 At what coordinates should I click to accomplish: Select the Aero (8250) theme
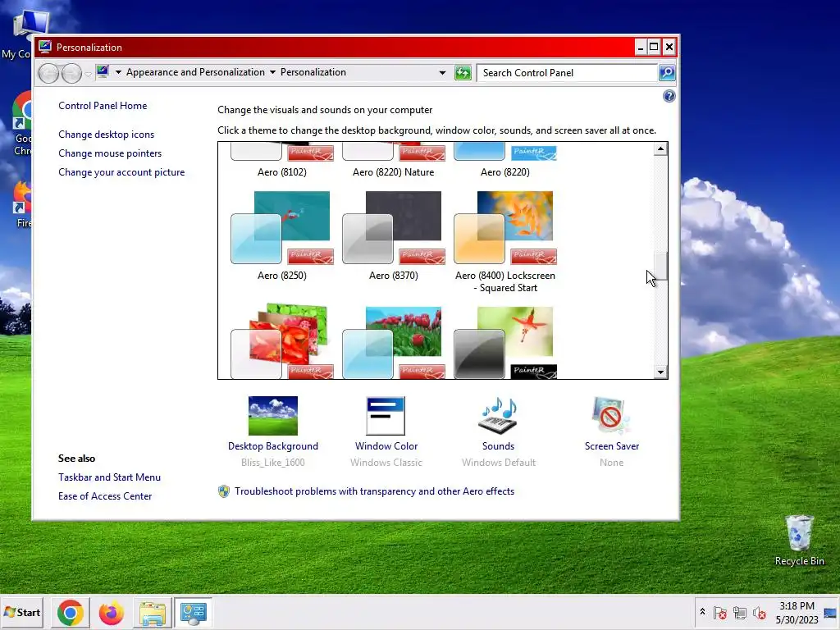click(x=282, y=235)
